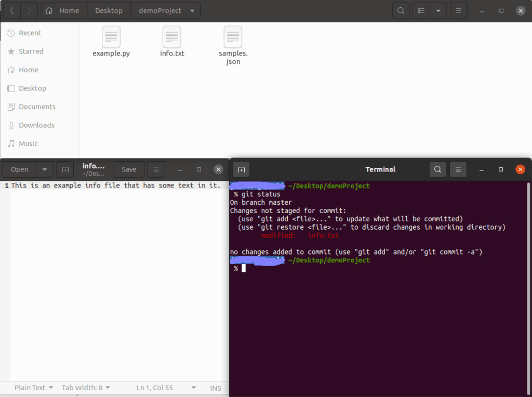Open text editor hamburger menu

click(x=156, y=169)
